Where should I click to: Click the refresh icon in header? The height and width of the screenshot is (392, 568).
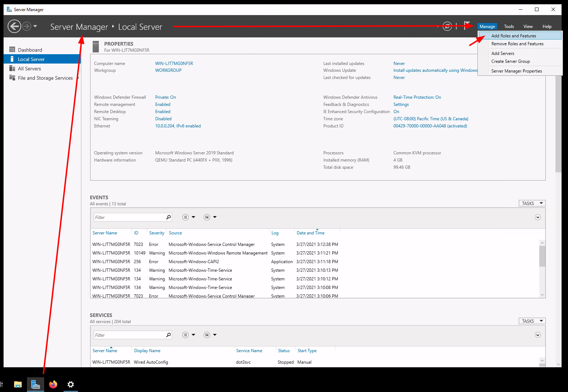[x=447, y=26]
